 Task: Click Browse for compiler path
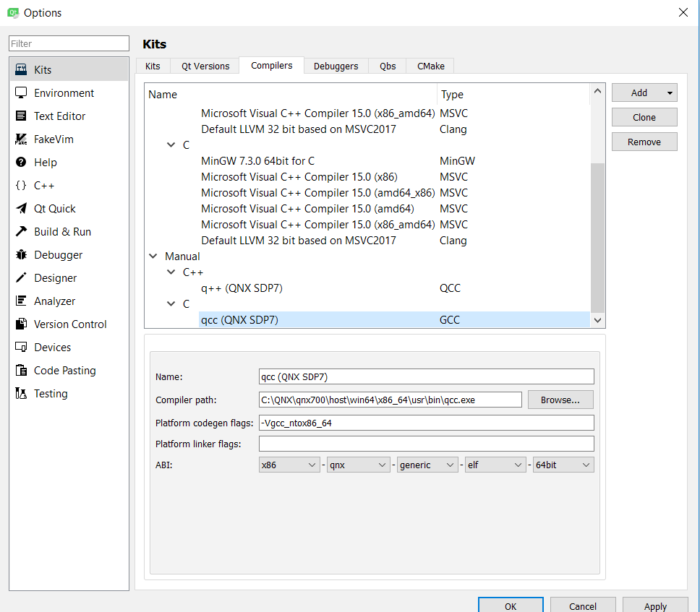[560, 400]
